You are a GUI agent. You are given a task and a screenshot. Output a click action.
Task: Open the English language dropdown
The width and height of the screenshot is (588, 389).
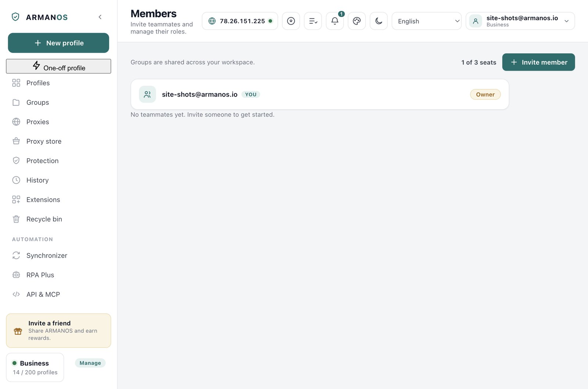tap(427, 21)
